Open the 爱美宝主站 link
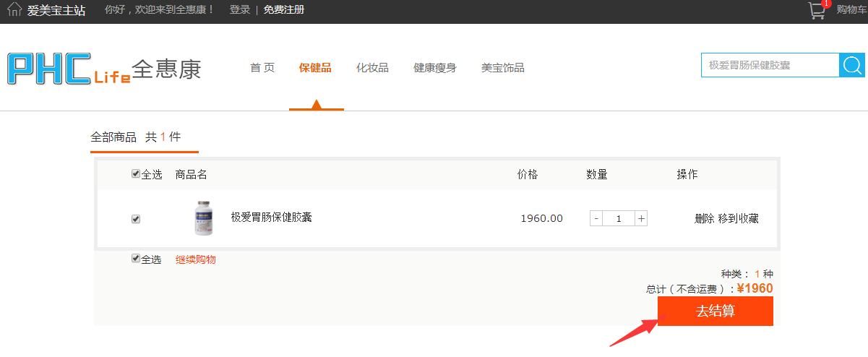The image size is (868, 357). (56, 10)
